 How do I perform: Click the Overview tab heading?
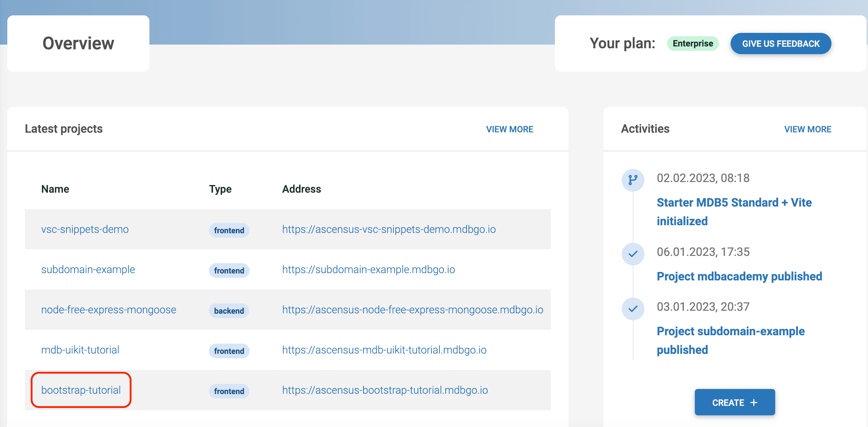point(78,44)
